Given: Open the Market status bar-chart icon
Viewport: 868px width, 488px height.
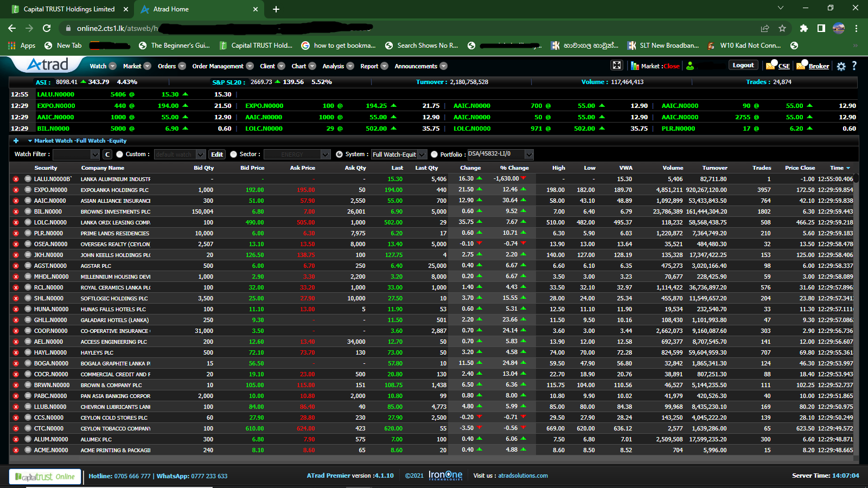Looking at the screenshot, I should point(635,66).
